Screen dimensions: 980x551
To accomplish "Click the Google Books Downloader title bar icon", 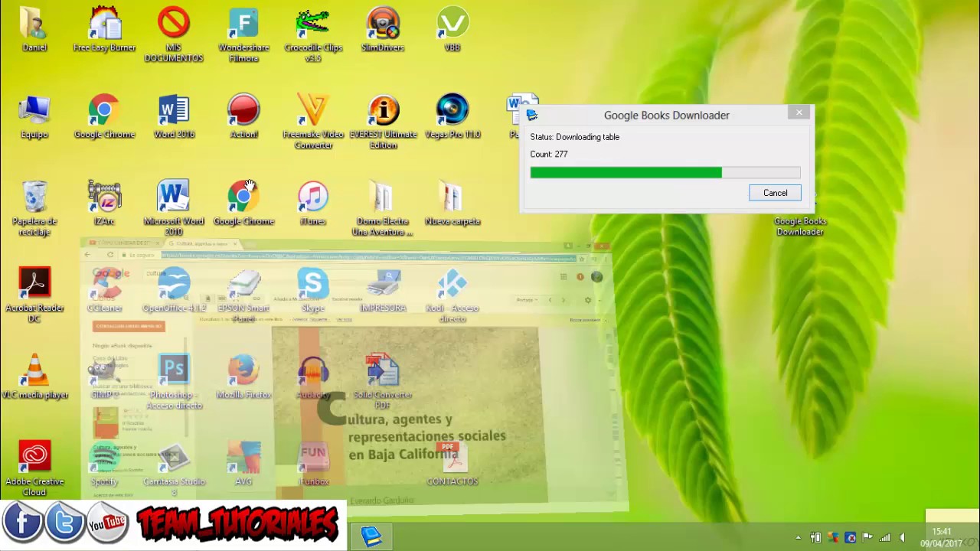I will click(532, 116).
